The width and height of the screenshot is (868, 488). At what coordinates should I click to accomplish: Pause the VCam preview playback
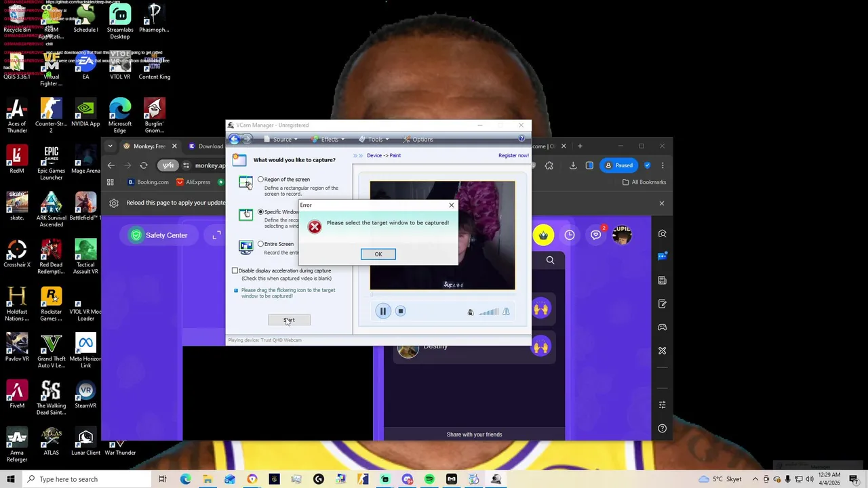(x=382, y=311)
